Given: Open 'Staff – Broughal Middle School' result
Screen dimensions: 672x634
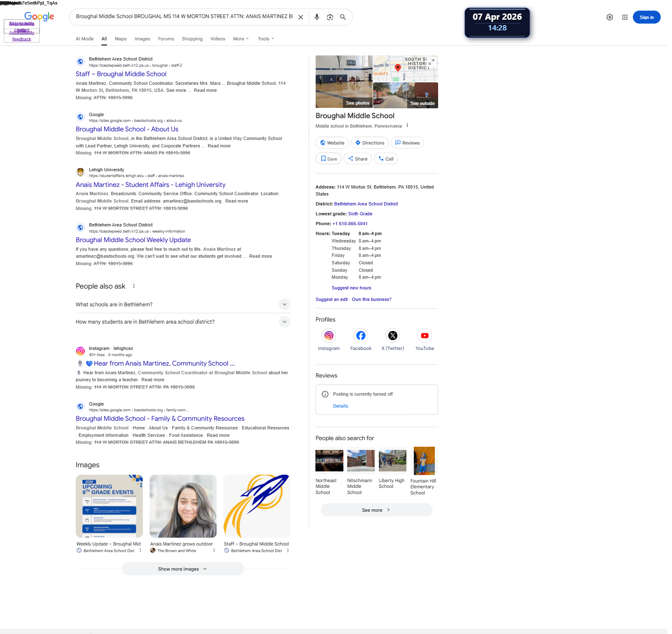Looking at the screenshot, I should [121, 74].
